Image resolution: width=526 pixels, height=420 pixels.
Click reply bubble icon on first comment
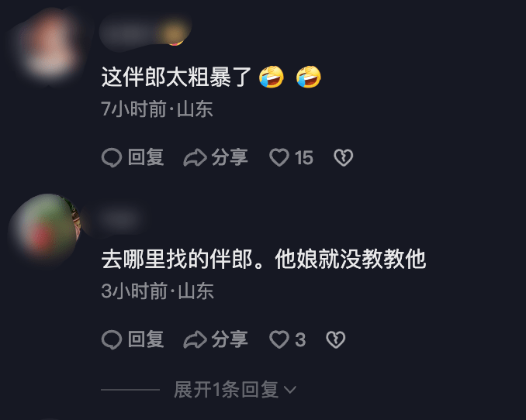click(112, 157)
